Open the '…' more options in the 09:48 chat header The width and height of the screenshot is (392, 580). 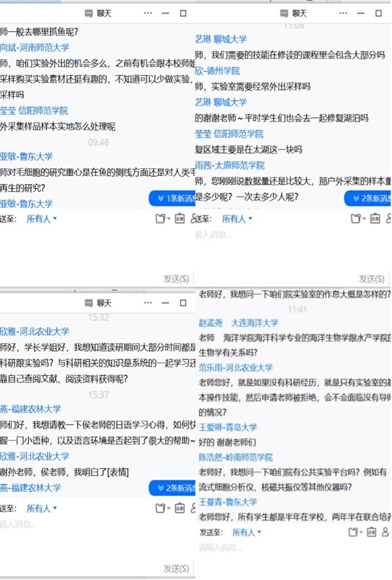148,13
